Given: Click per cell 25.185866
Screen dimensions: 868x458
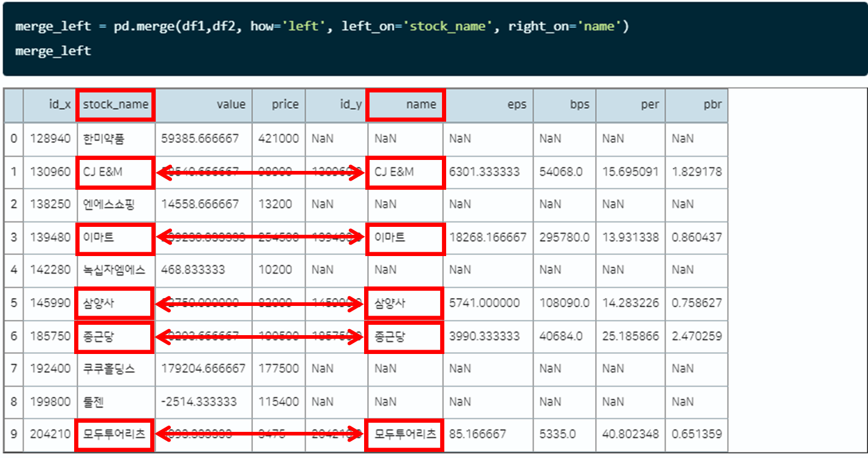Looking at the screenshot, I should (x=630, y=336).
